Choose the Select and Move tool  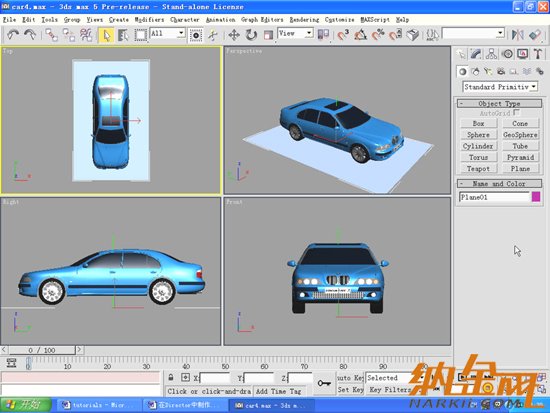pyautogui.click(x=234, y=35)
